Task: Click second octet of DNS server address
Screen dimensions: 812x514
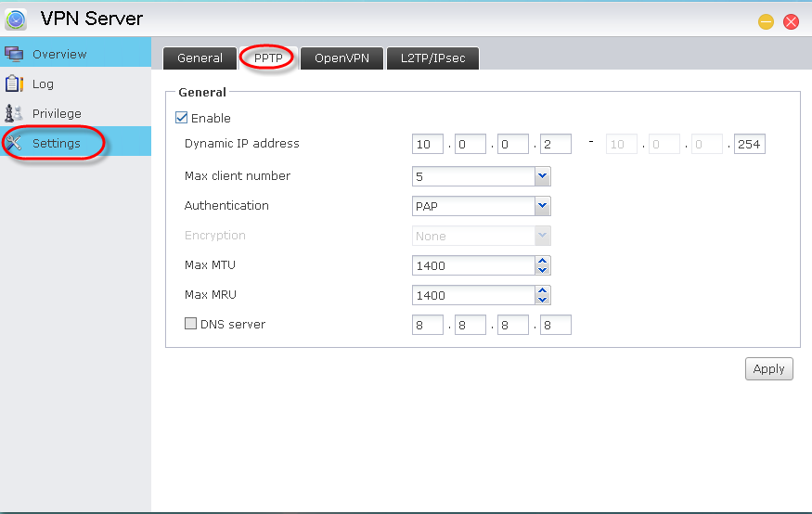Action: (470, 325)
